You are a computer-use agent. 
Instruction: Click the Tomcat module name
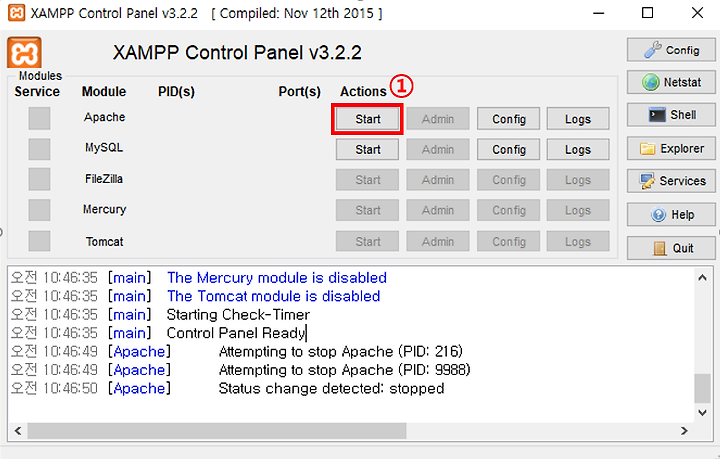tap(104, 241)
